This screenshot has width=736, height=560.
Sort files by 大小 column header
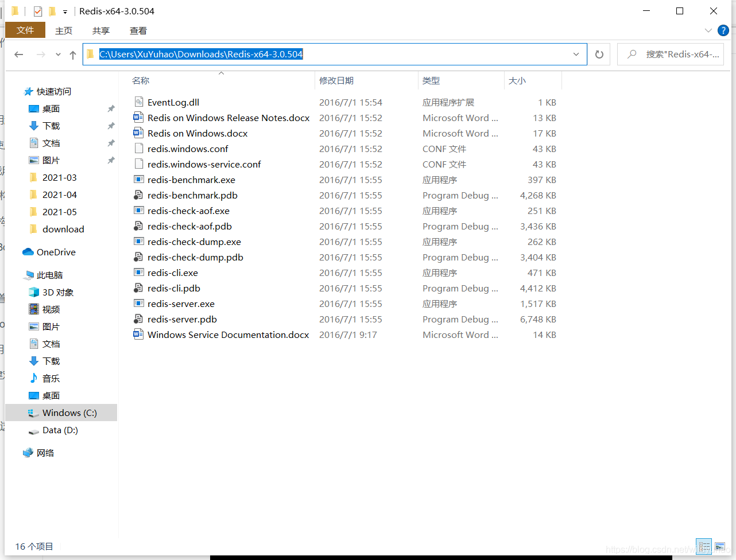coord(517,81)
